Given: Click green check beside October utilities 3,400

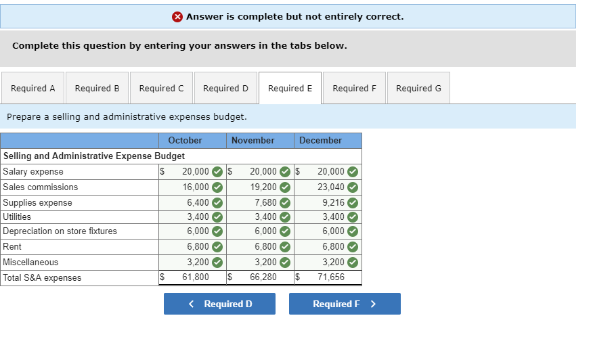Looking at the screenshot, I should point(217,217).
